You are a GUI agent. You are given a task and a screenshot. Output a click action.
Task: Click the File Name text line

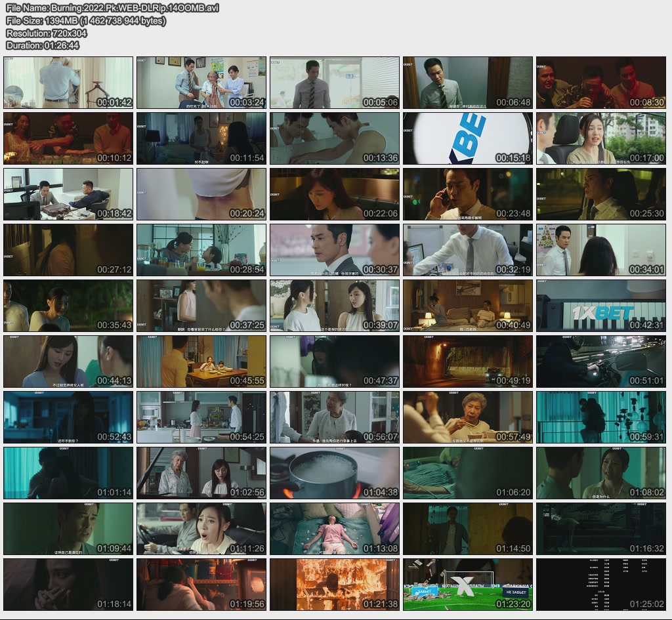112,8
